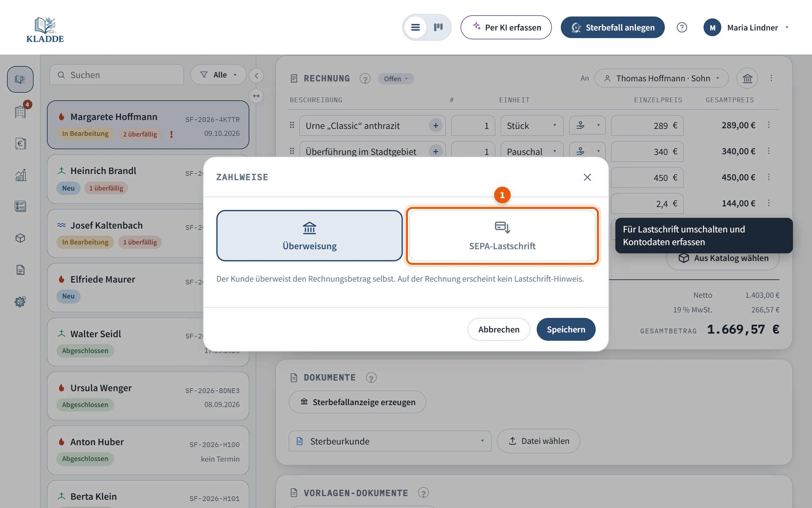
Task: Select Ursula Wenger case card
Action: tap(148, 396)
